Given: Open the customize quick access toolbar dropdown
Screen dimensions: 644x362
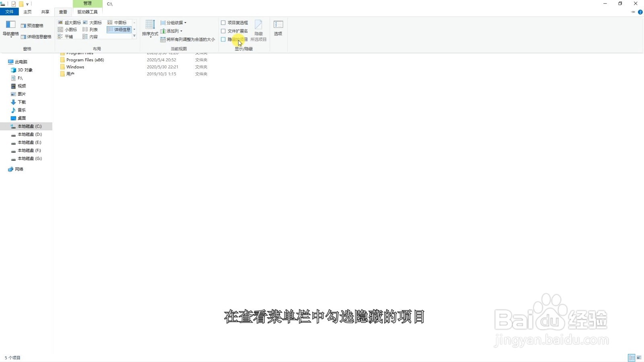Looking at the screenshot, I should click(27, 4).
